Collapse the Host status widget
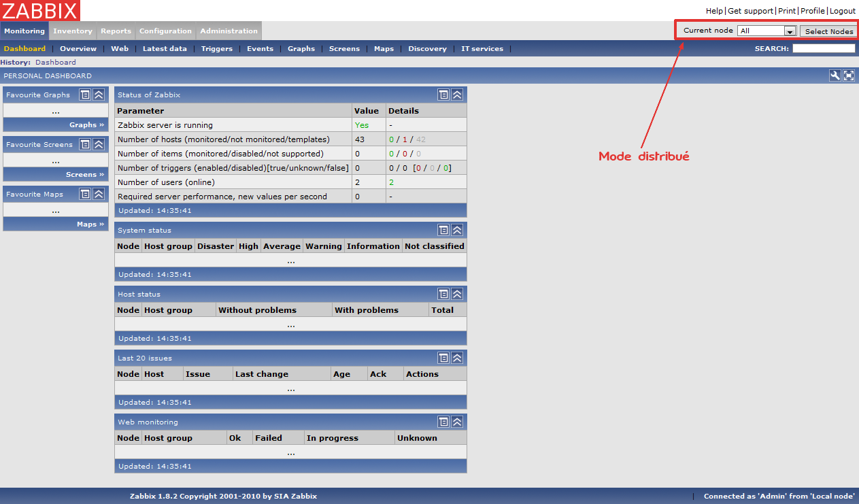Viewport: 859px width, 504px height. pyautogui.click(x=457, y=295)
